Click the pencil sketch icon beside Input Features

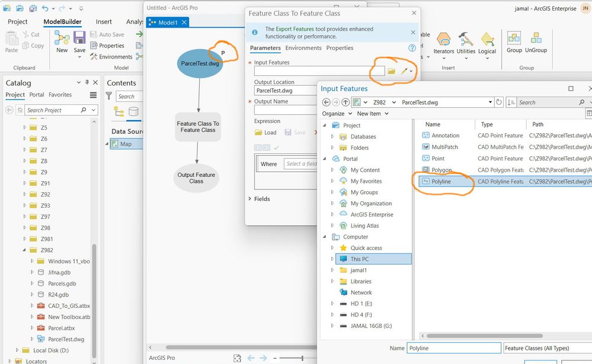(x=404, y=71)
